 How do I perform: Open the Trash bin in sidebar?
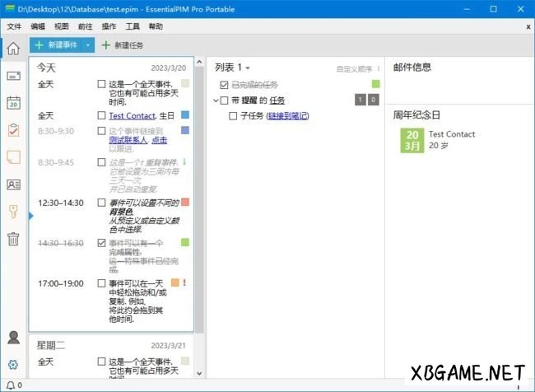coord(13,239)
